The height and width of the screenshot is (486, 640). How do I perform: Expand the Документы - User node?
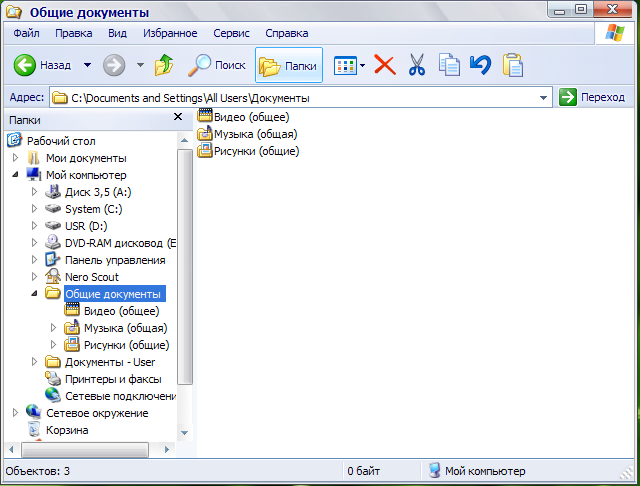pos(34,362)
